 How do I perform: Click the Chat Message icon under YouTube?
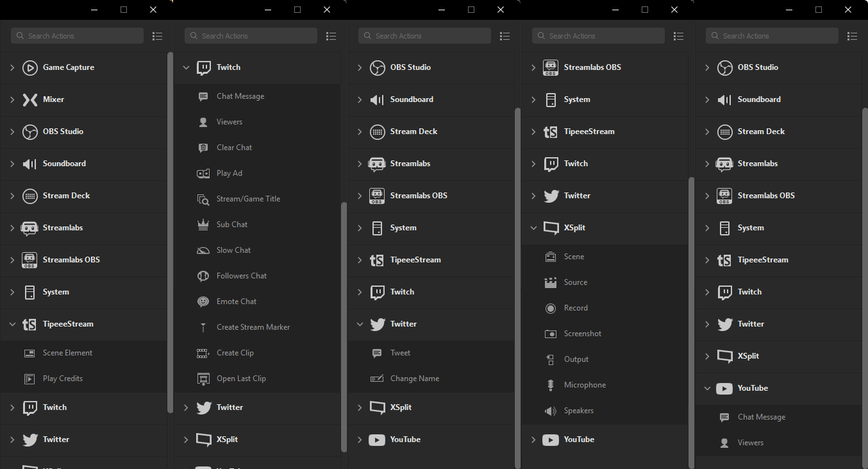click(724, 417)
